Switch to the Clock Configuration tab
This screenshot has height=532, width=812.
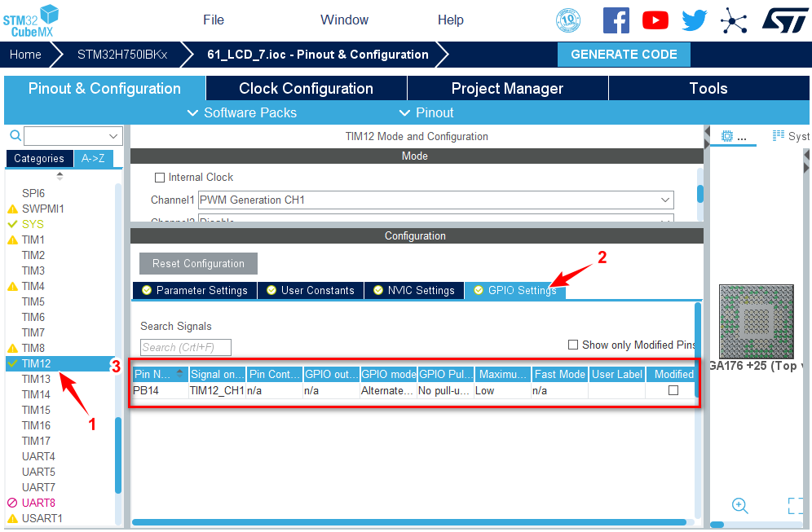click(x=306, y=88)
